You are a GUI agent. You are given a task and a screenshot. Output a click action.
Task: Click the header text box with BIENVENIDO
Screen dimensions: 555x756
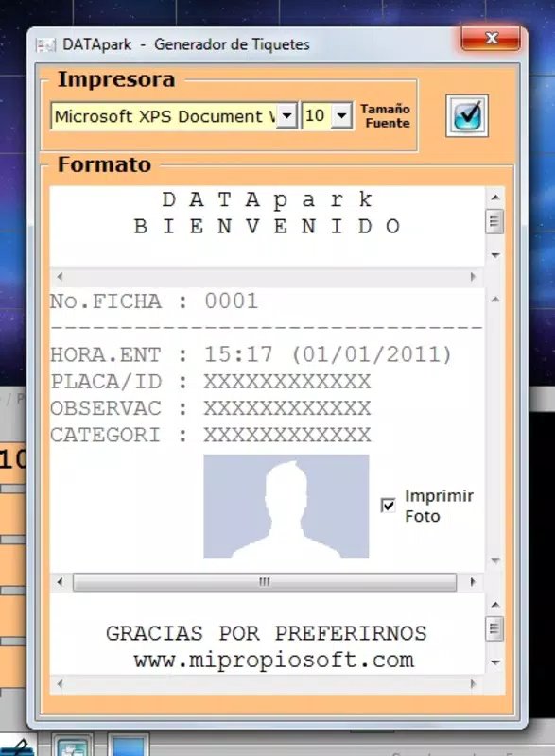tap(268, 227)
